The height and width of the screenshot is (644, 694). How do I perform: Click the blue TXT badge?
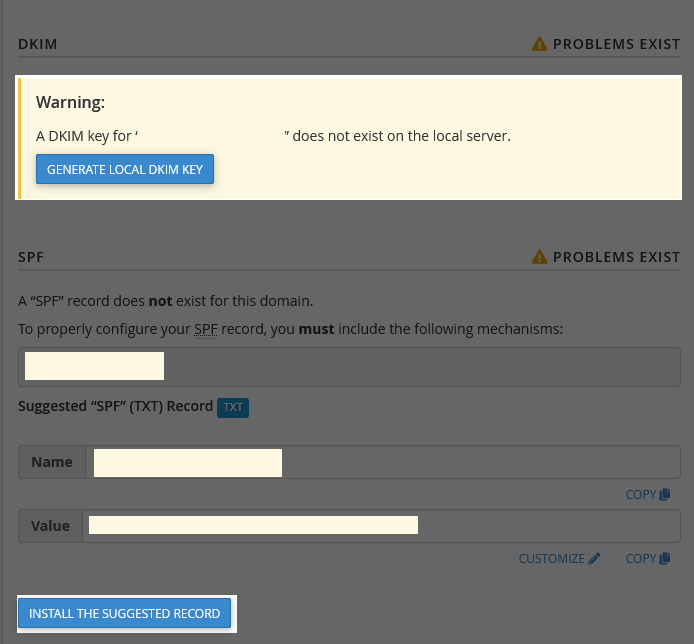point(233,407)
